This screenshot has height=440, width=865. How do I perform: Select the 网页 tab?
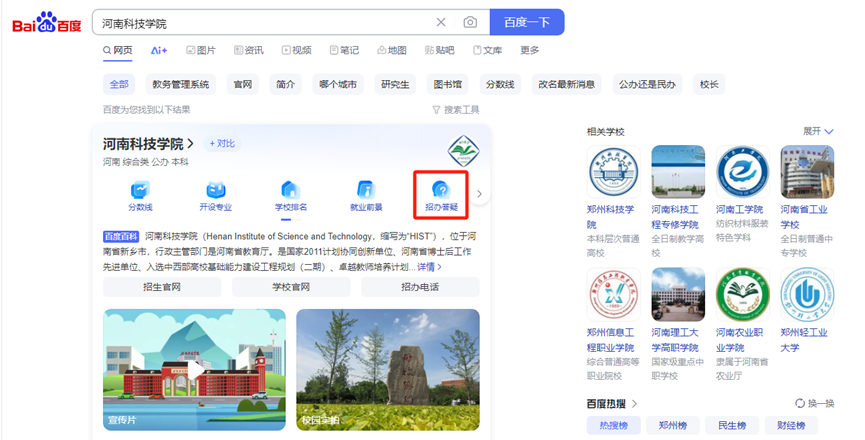point(118,50)
